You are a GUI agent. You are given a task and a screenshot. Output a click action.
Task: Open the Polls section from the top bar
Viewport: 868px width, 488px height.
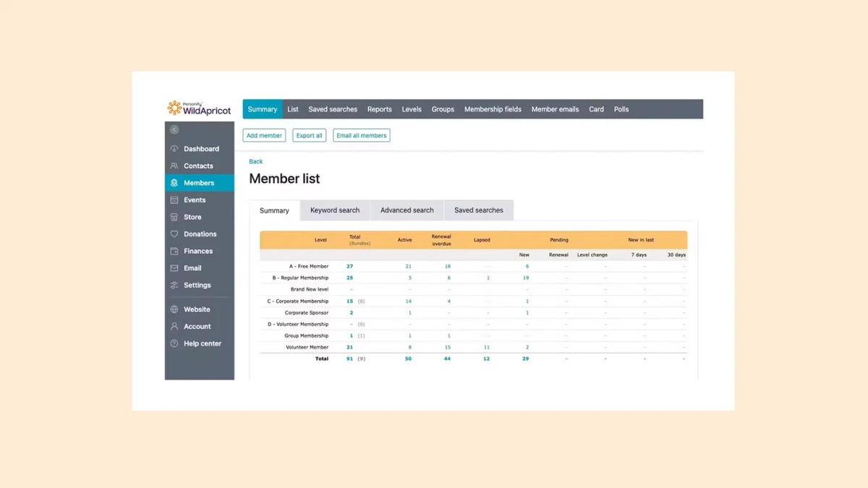[x=621, y=109]
